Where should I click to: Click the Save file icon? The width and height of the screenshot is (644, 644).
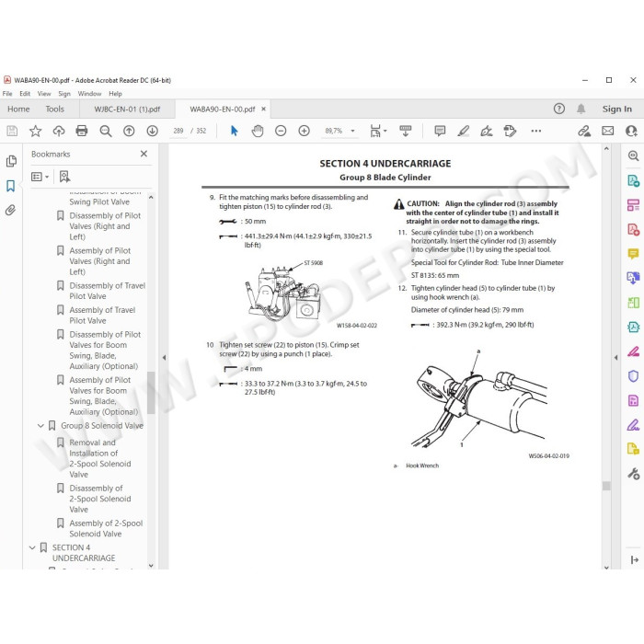[x=12, y=131]
